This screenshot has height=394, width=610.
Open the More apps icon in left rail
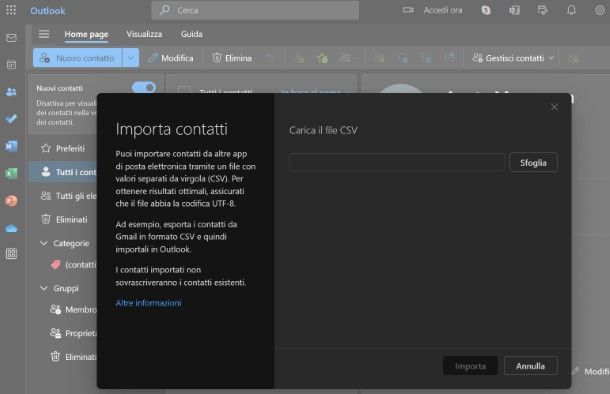click(11, 254)
